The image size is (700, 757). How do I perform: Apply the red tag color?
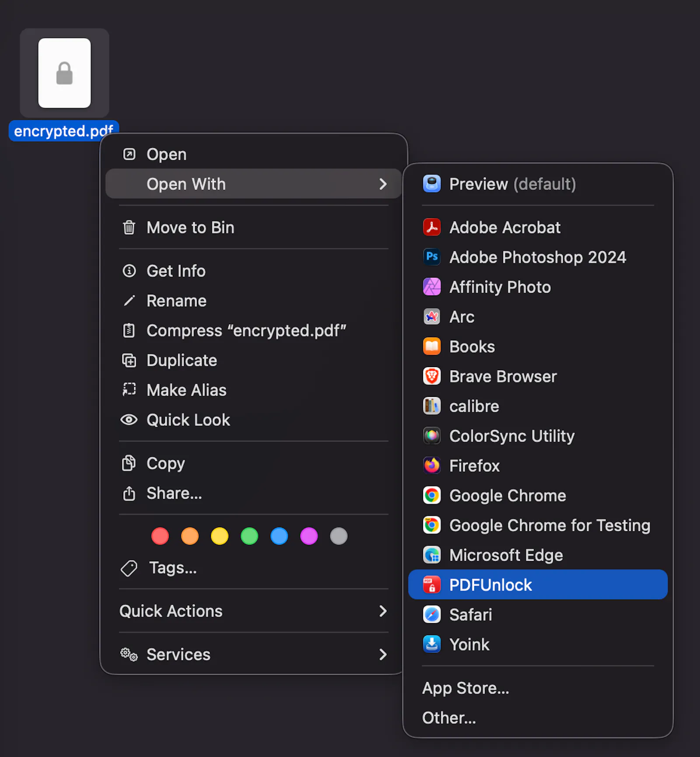pyautogui.click(x=160, y=536)
